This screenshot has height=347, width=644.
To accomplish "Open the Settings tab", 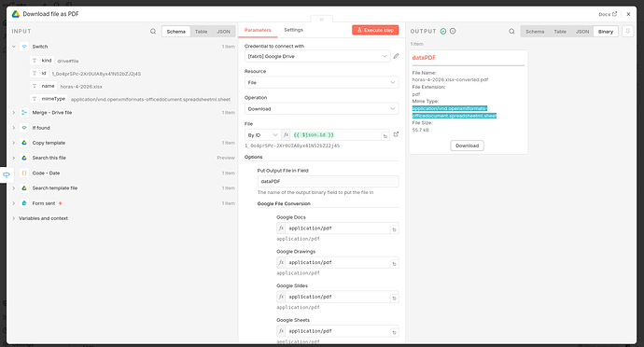I will point(293,30).
